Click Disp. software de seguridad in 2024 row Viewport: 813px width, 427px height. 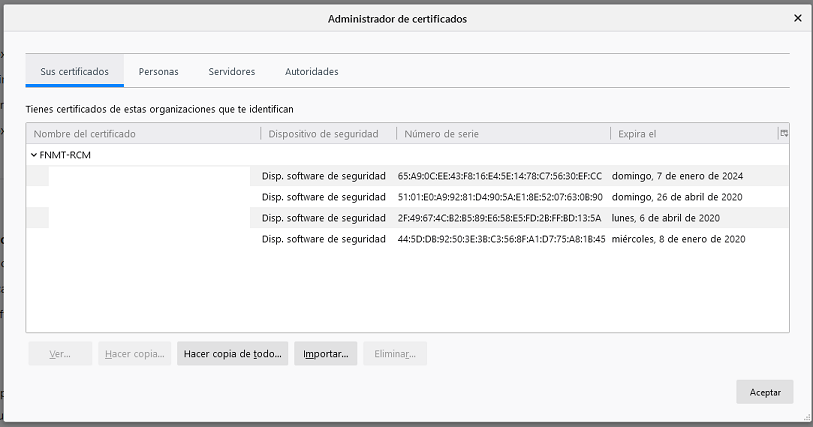[x=324, y=176]
